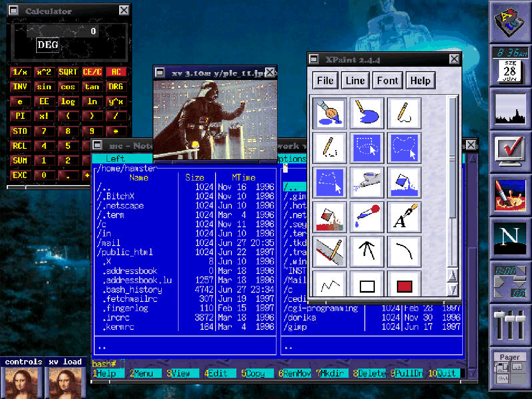This screenshot has height=399, width=532.
Task: Click the Size column header in left panel
Action: tap(195, 178)
